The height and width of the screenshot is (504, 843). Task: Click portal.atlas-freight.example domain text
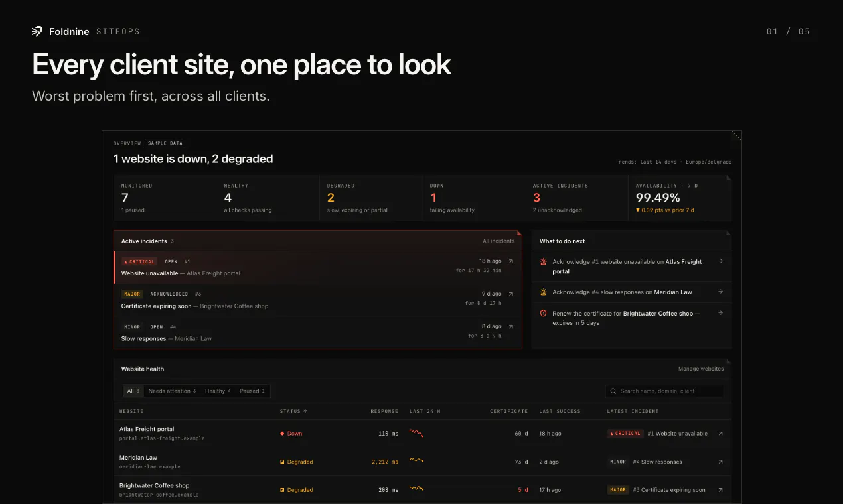click(162, 438)
